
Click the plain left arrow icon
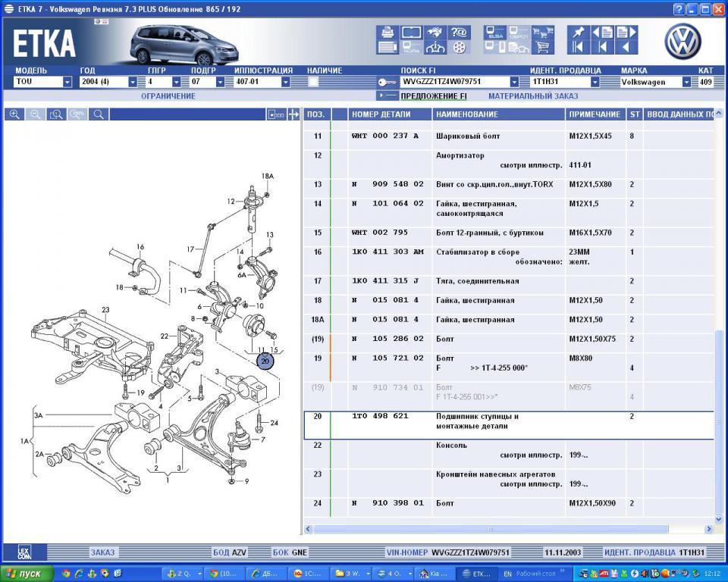click(626, 47)
